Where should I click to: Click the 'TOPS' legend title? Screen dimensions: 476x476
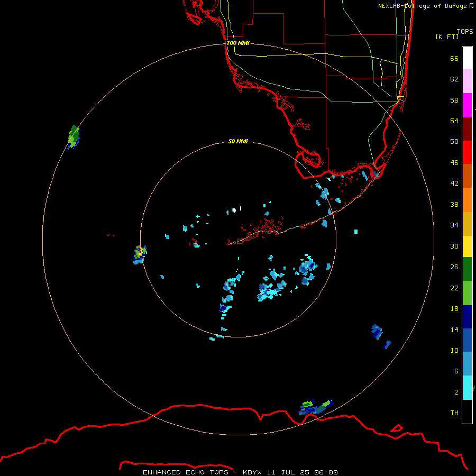(465, 31)
